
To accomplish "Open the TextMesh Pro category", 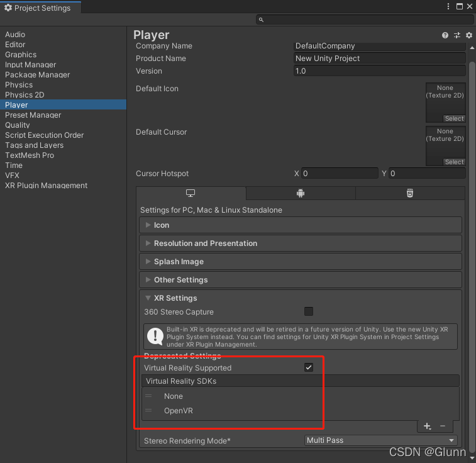I will (x=63, y=155).
